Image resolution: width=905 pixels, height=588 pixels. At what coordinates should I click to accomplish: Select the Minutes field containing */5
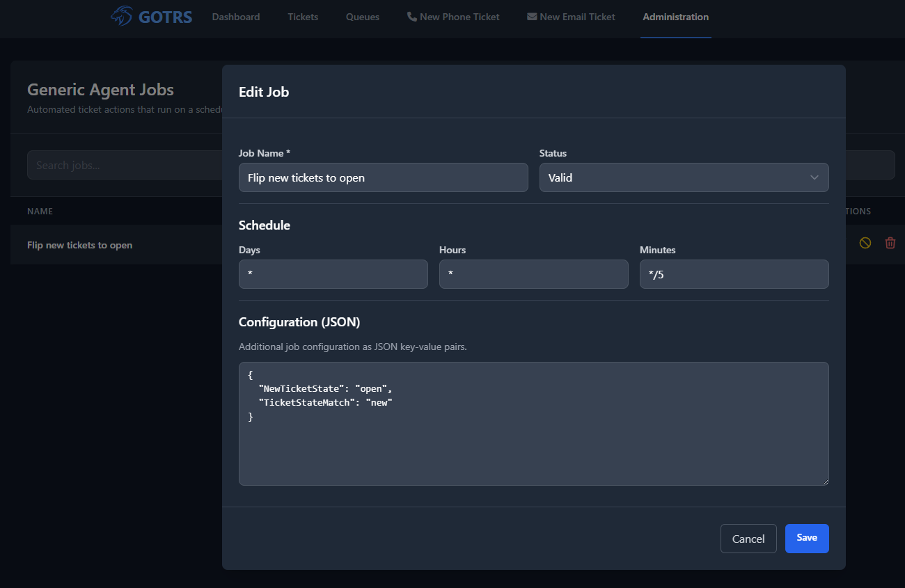pyautogui.click(x=734, y=274)
